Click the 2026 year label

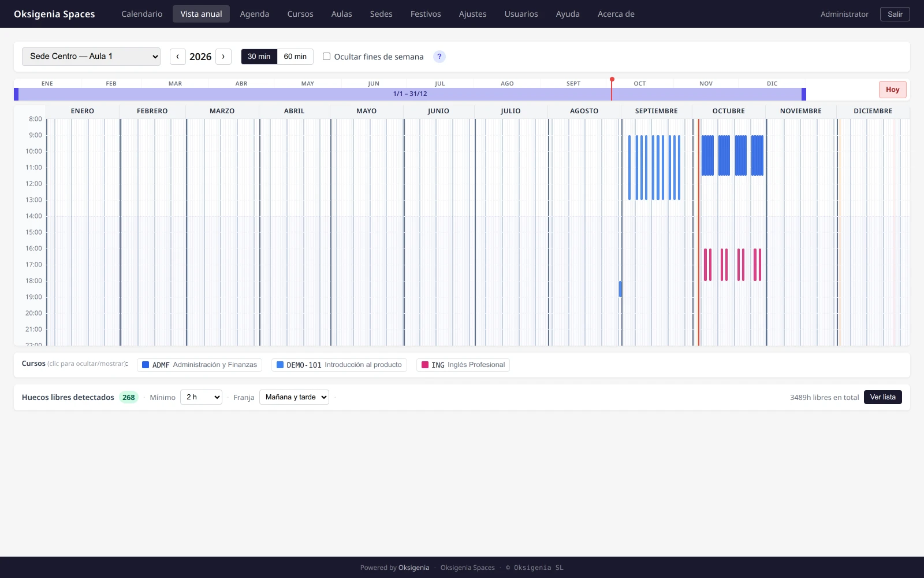click(200, 57)
